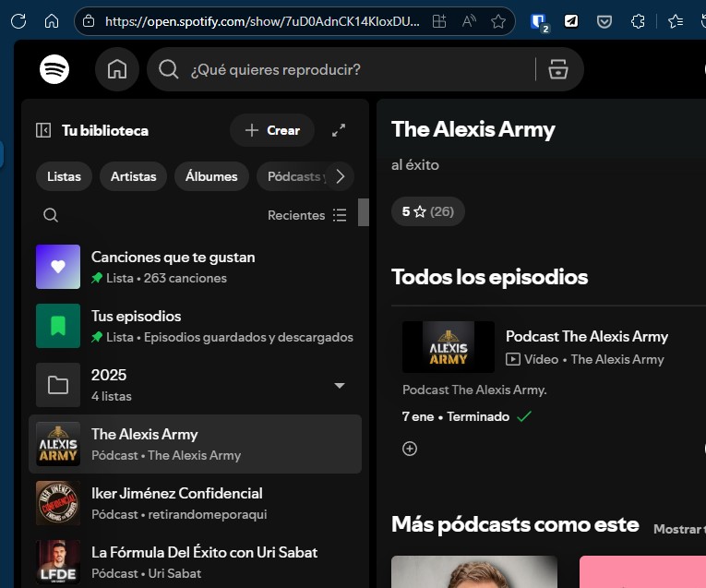The width and height of the screenshot is (706, 588).
Task: Expand library to full screen
Action: (339, 130)
